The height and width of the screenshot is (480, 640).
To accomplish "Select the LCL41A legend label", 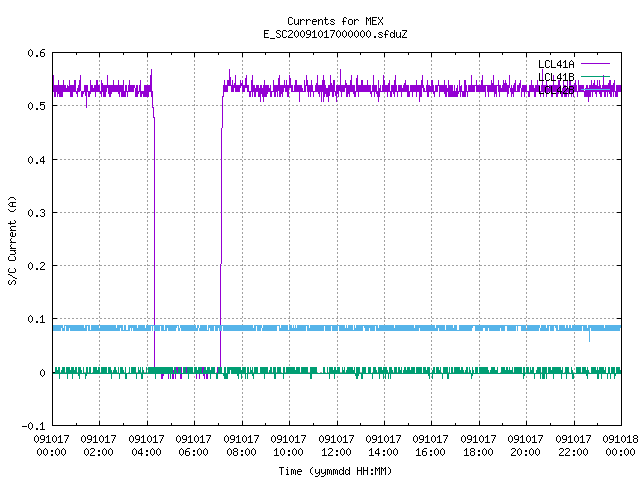I will point(556,64).
